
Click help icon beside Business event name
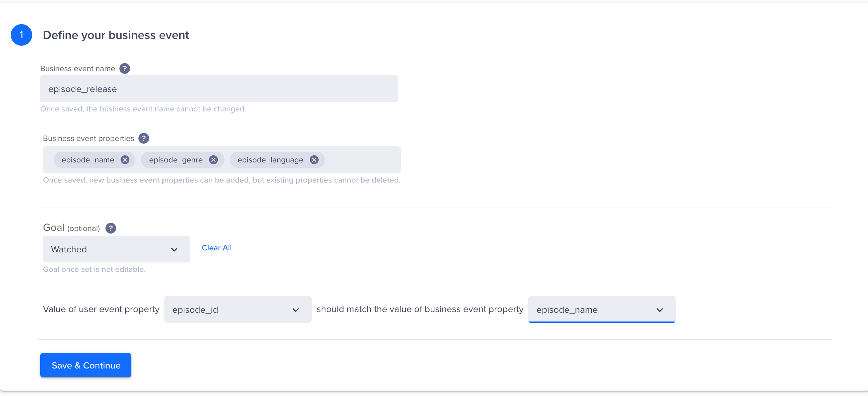125,68
